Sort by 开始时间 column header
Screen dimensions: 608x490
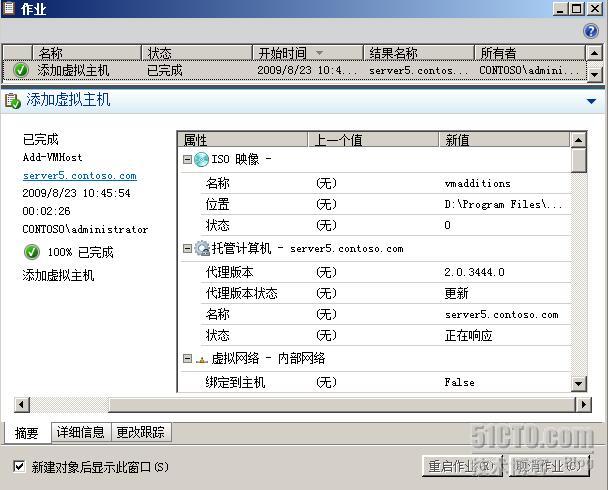point(307,53)
